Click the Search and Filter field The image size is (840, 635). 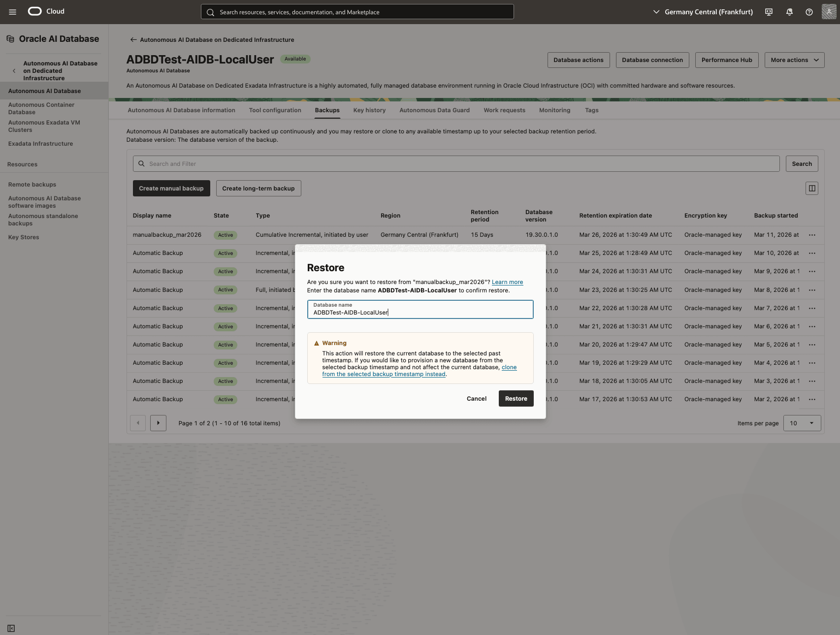click(x=456, y=164)
